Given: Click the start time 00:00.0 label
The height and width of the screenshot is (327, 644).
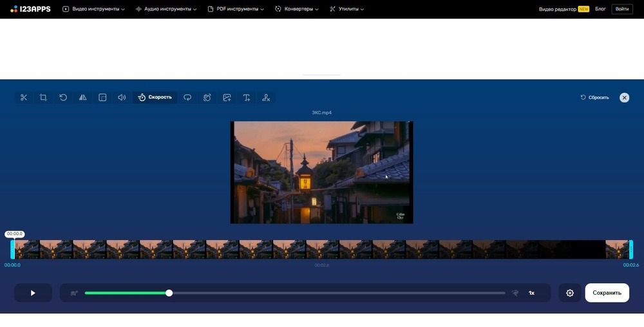Looking at the screenshot, I should pyautogui.click(x=12, y=265).
